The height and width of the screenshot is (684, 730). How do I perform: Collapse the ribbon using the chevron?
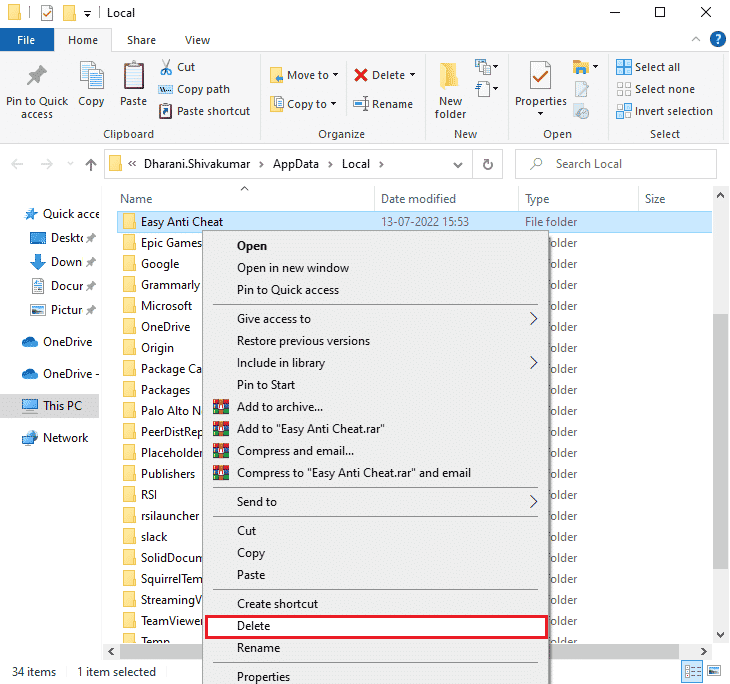click(x=696, y=40)
